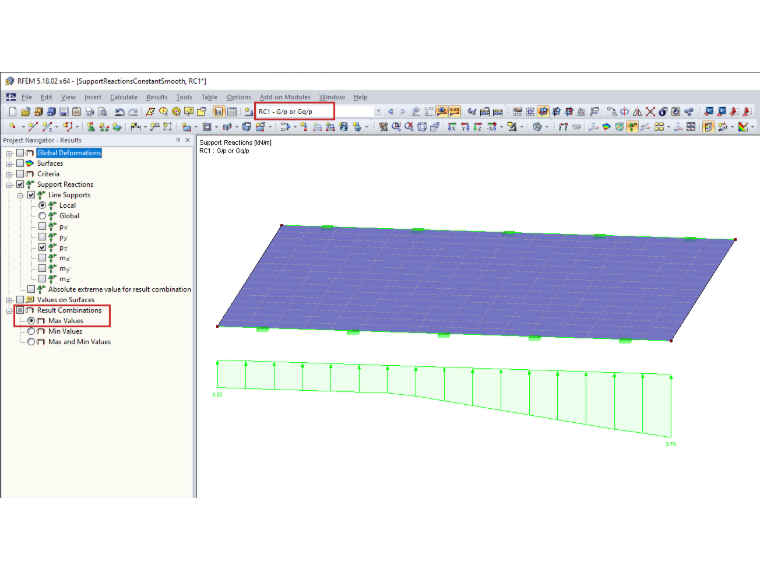Viewport: 760px width, 570px height.
Task: Uncheck Line Supports checkbox
Action: [x=31, y=195]
